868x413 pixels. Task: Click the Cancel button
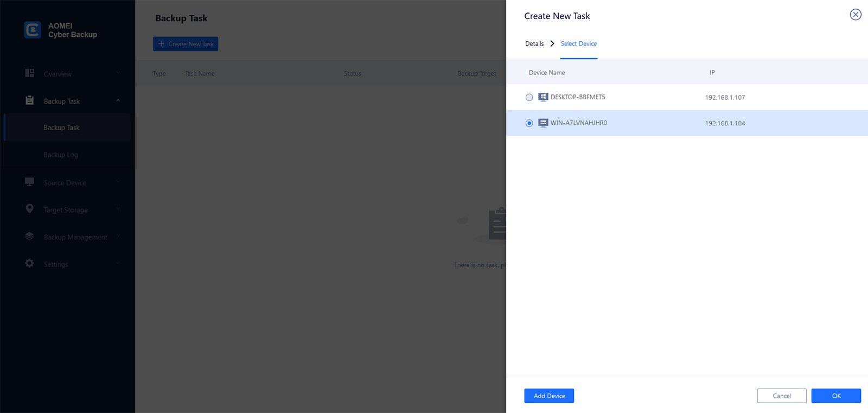tap(782, 396)
